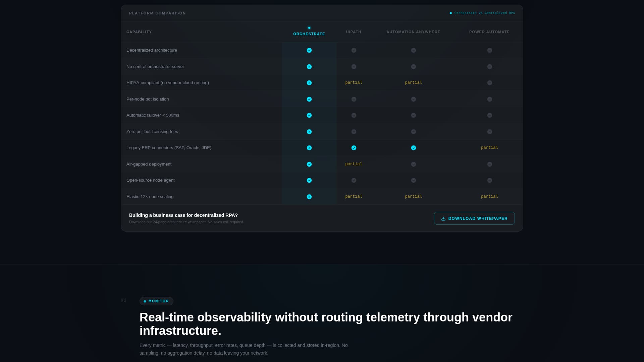Select the 'Air-gapped deployment' label

[149, 164]
